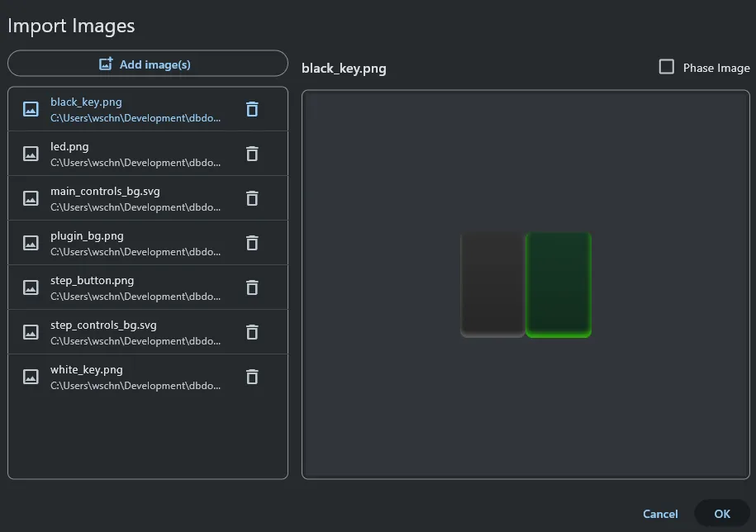
Task: Enable the Phase Image checkbox
Action: (666, 66)
